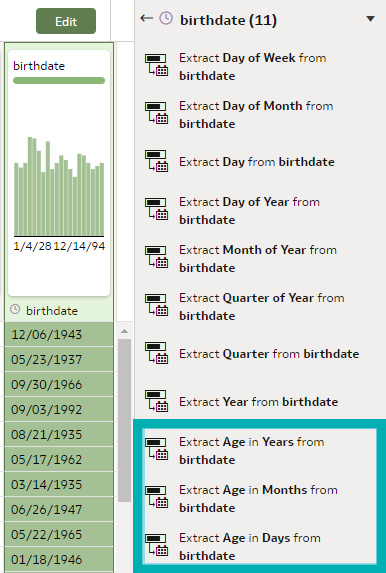The width and height of the screenshot is (386, 573).
Task: Click the birthdate (11) panel heading
Action: pyautogui.click(x=228, y=20)
